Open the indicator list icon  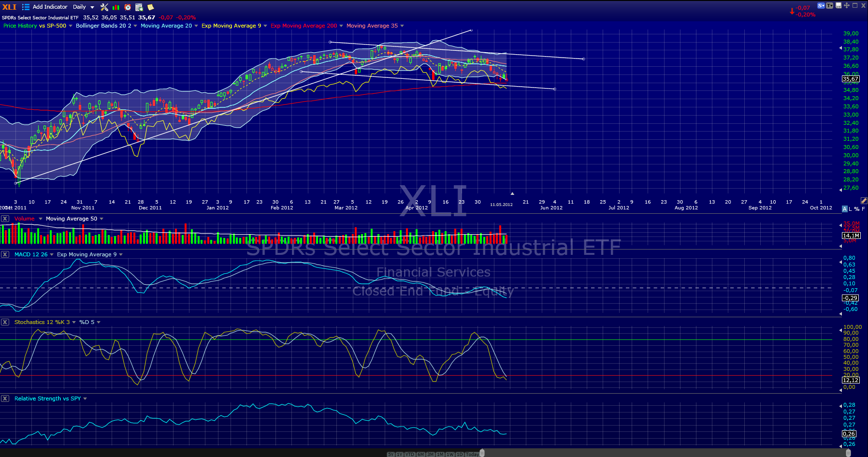coord(26,7)
